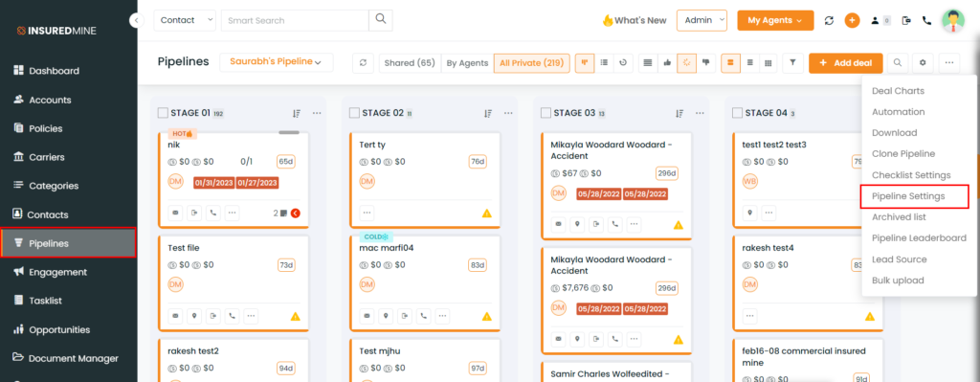
Task: Click the orange plus quick-add icon
Action: (852, 21)
